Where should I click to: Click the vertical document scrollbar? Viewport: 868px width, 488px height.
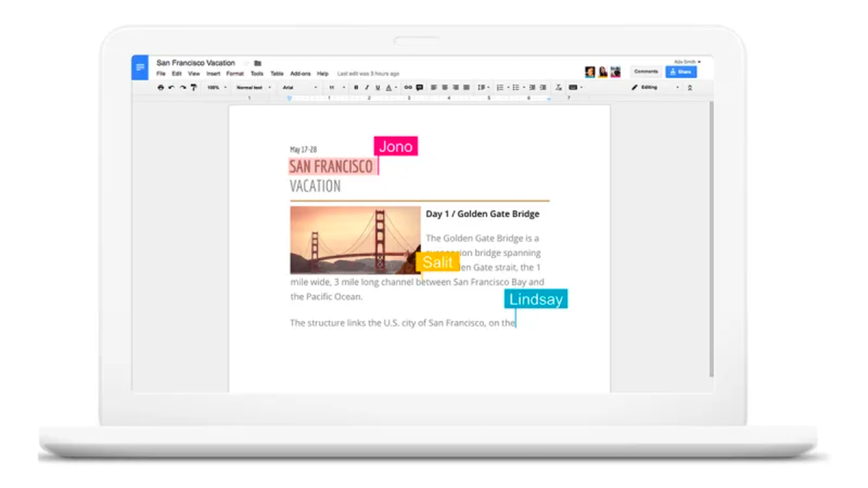[711, 239]
